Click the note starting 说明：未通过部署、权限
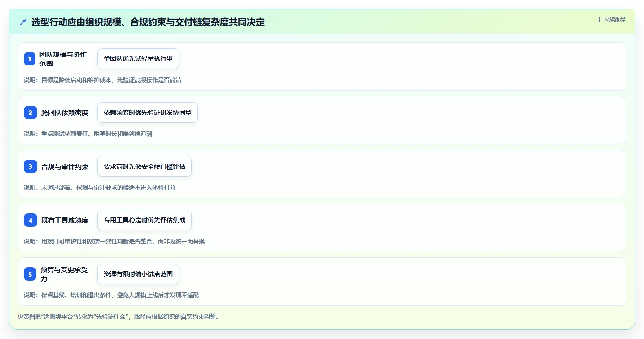This screenshot has width=644, height=339. [x=100, y=187]
